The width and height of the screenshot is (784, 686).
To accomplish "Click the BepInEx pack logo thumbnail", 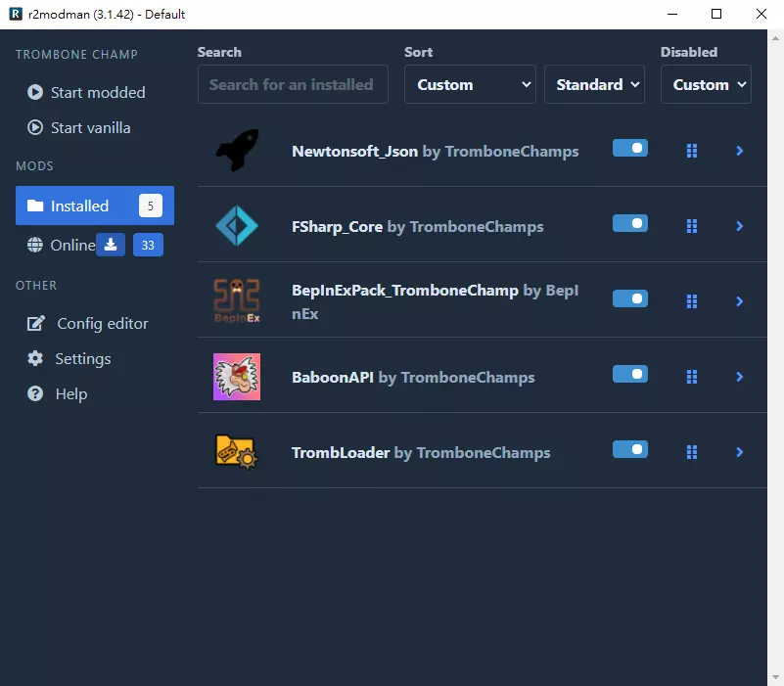I will [237, 301].
